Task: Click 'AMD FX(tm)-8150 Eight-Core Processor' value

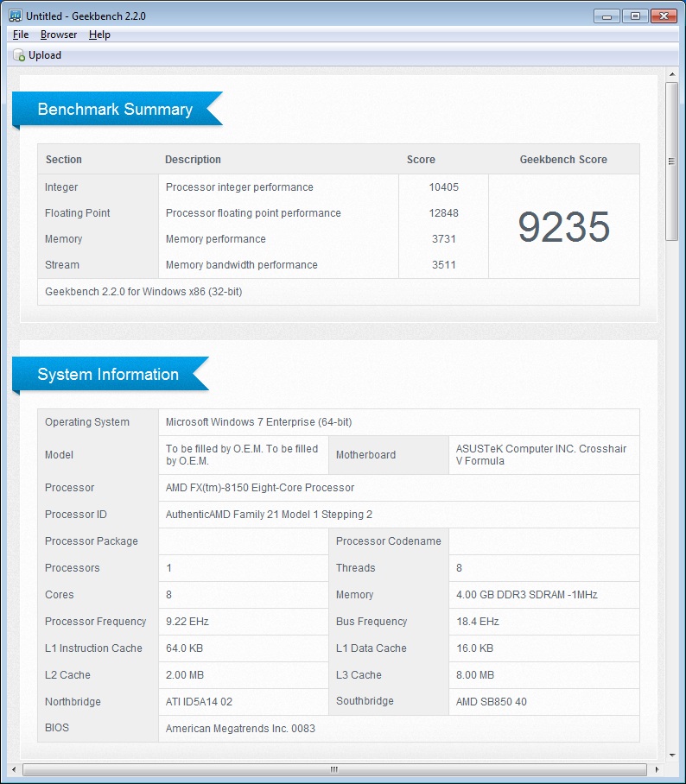Action: [x=260, y=488]
